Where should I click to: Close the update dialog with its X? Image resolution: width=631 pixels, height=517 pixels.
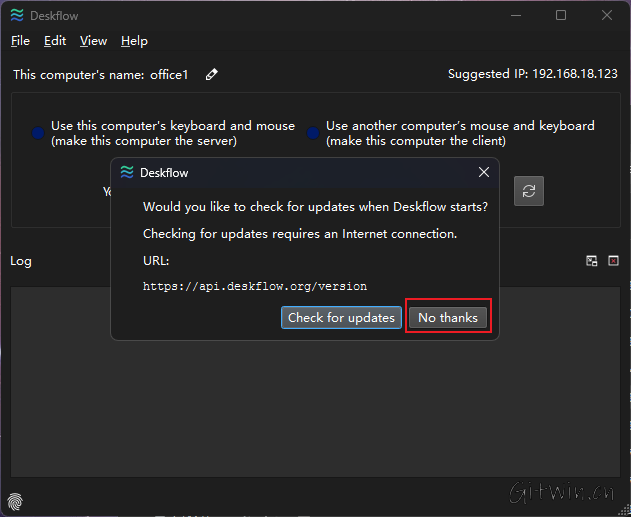[x=484, y=172]
